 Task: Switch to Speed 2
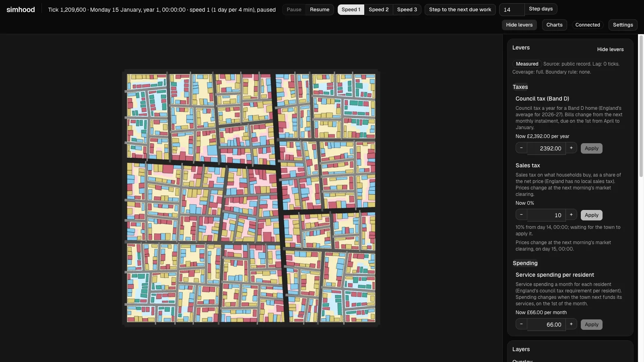click(x=379, y=10)
